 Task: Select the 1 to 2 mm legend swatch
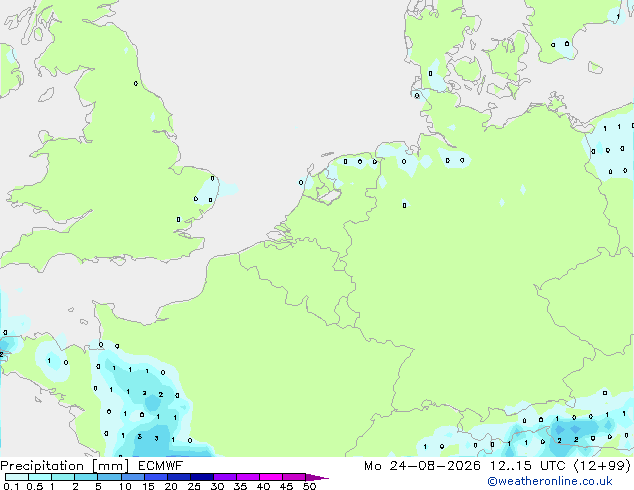pos(63,477)
